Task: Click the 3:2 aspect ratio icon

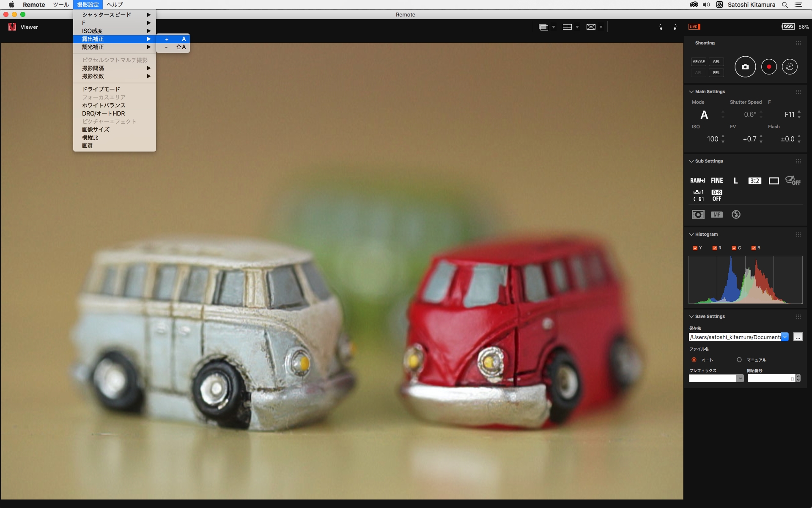Action: 754,181
